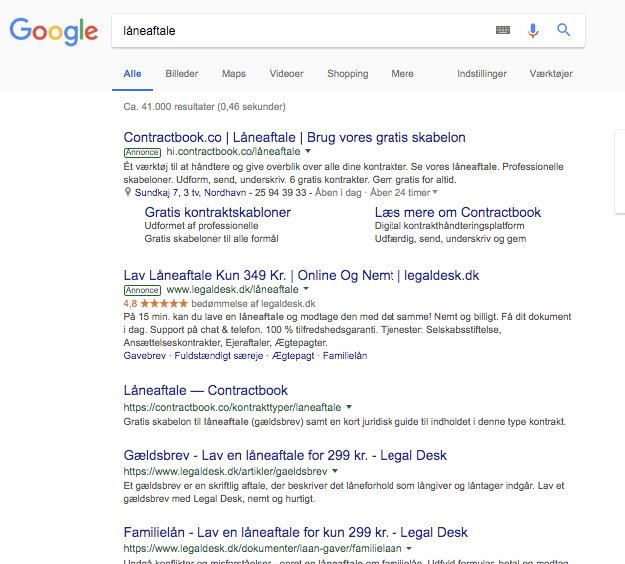Image resolution: width=625 pixels, height=564 pixels.
Task: Click the blue magnifier search icon
Action: click(x=563, y=30)
